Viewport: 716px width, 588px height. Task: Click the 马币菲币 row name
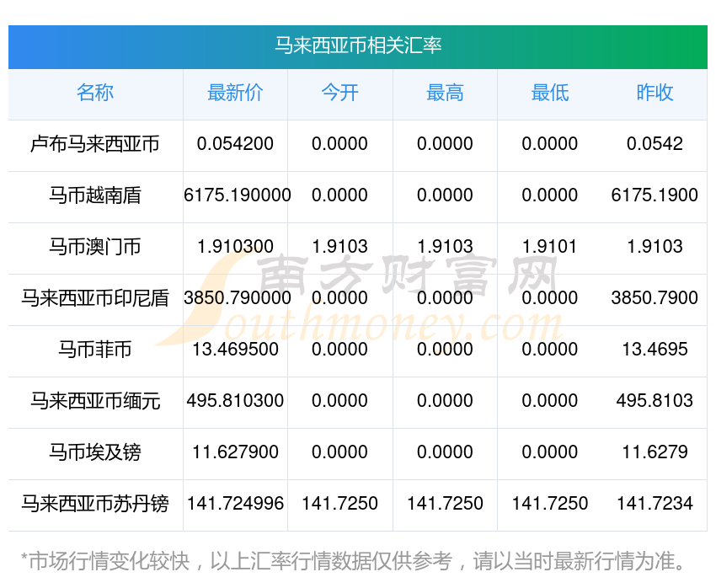click(95, 350)
